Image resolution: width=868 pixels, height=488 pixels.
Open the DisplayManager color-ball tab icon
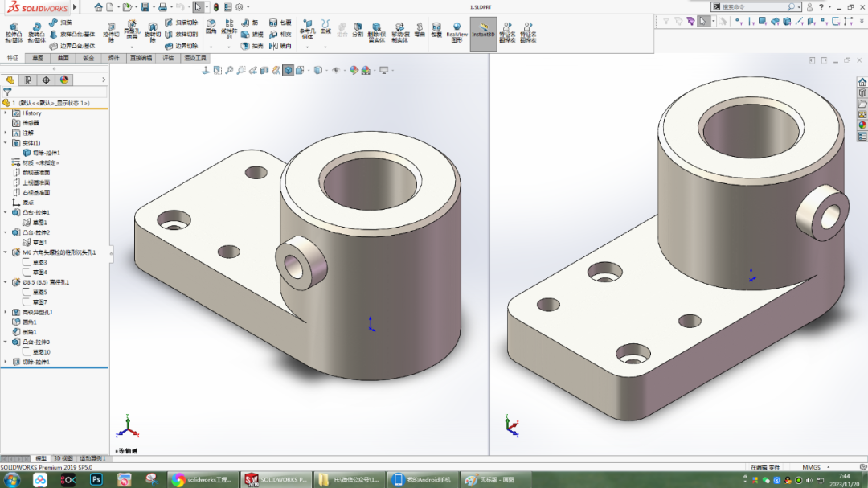tap(64, 80)
